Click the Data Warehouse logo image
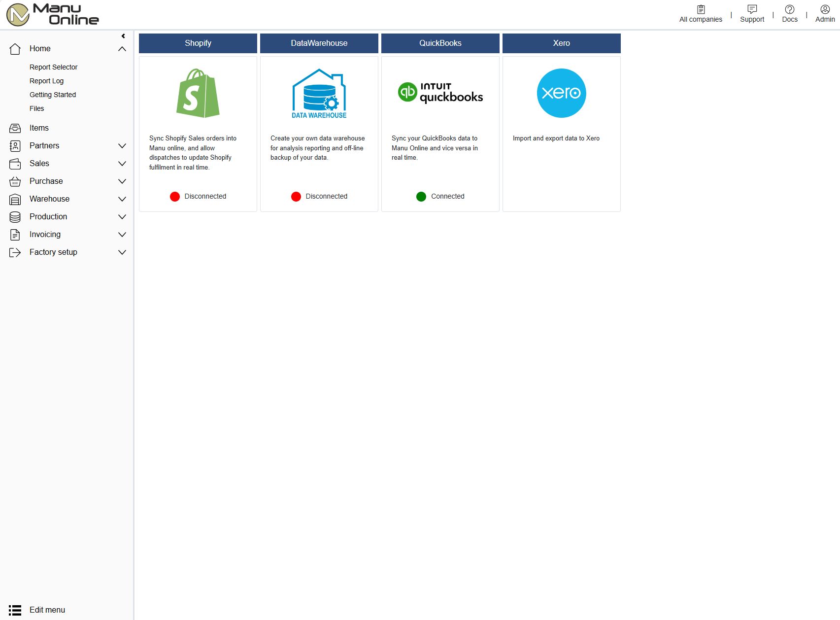This screenshot has height=620, width=840. point(319,94)
